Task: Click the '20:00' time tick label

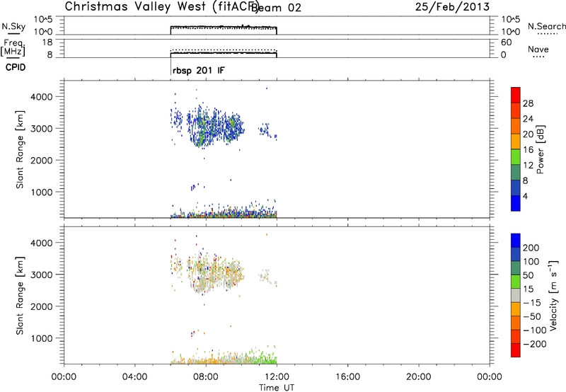Action: tap(418, 377)
